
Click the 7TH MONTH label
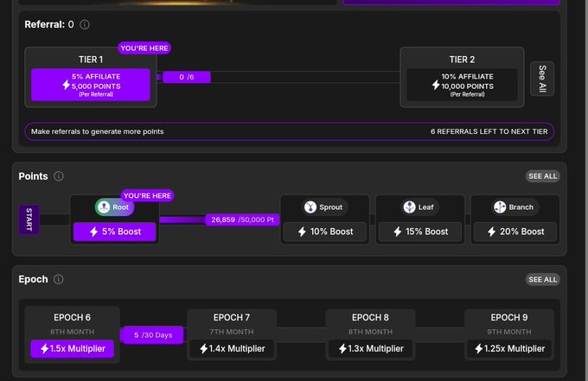tap(232, 332)
